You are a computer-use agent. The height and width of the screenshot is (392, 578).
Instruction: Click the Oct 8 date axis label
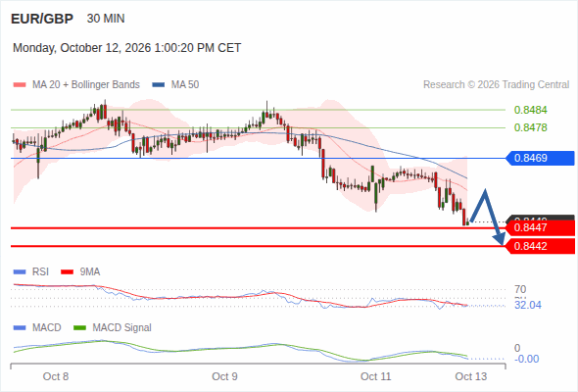click(x=56, y=376)
